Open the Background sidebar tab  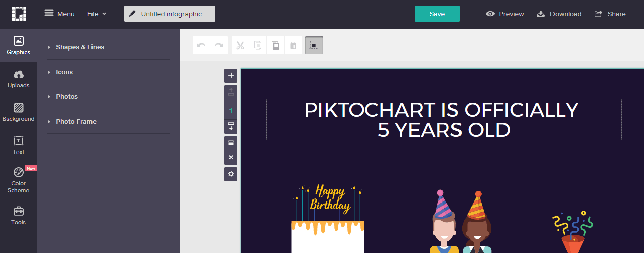[x=19, y=112]
